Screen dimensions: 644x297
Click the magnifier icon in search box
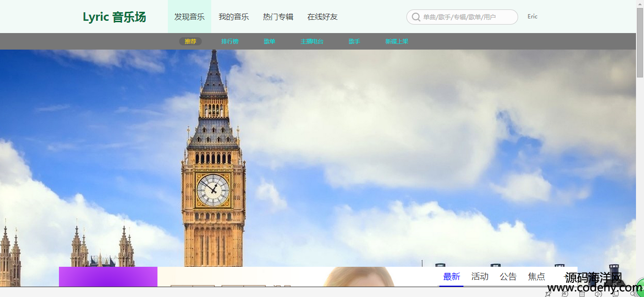point(416,17)
